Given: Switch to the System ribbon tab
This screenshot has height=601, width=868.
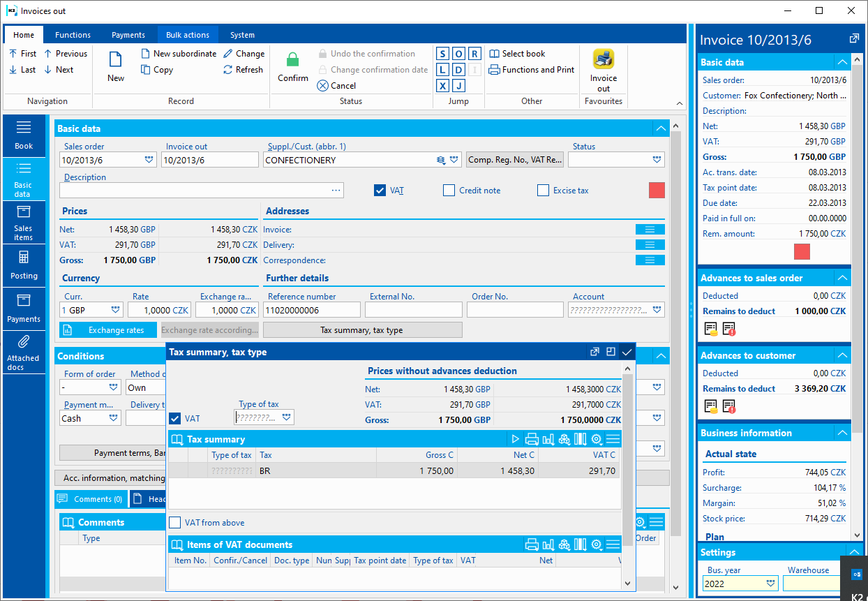Looking at the screenshot, I should click(242, 35).
